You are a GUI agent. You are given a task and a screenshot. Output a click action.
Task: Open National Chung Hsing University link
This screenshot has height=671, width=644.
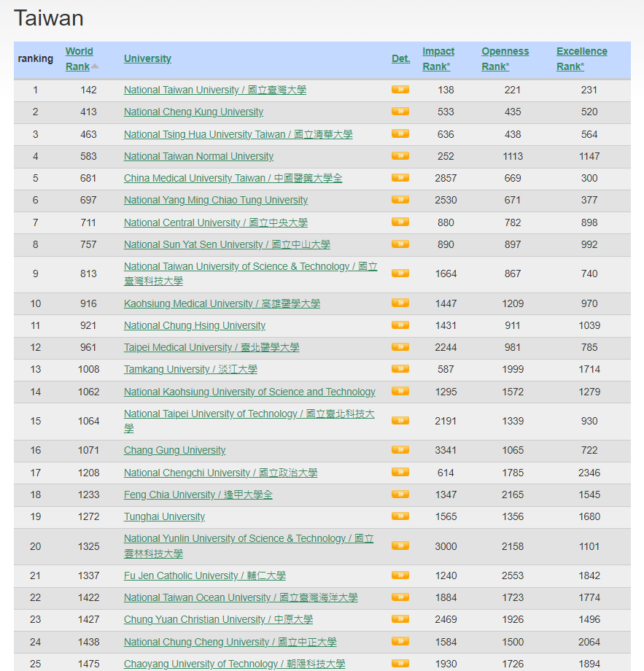195,325
